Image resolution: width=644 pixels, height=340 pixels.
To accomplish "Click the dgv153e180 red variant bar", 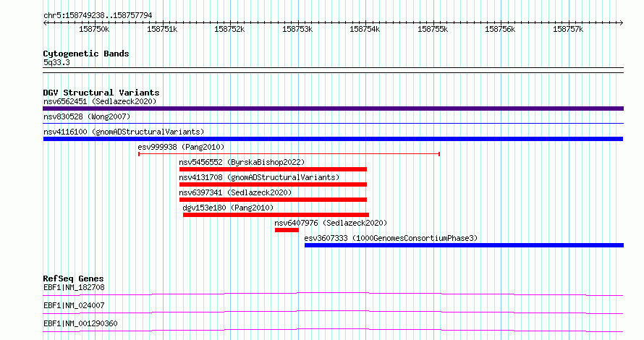I will [x=276, y=215].
